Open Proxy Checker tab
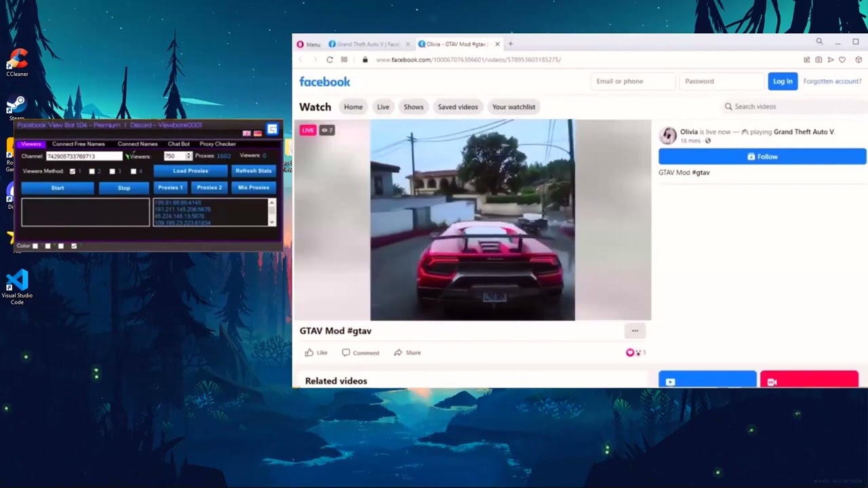The height and width of the screenshot is (488, 868). tap(218, 144)
